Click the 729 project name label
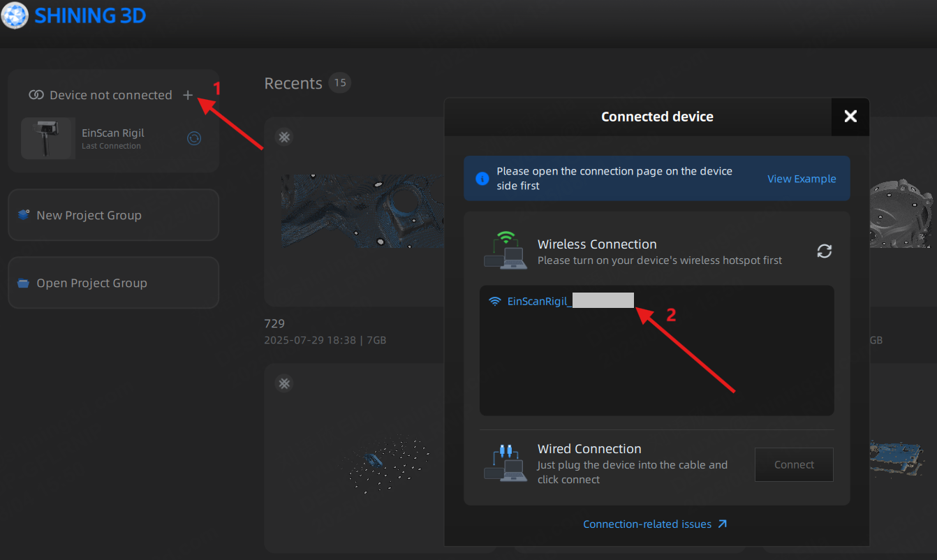This screenshot has width=937, height=560. point(274,323)
